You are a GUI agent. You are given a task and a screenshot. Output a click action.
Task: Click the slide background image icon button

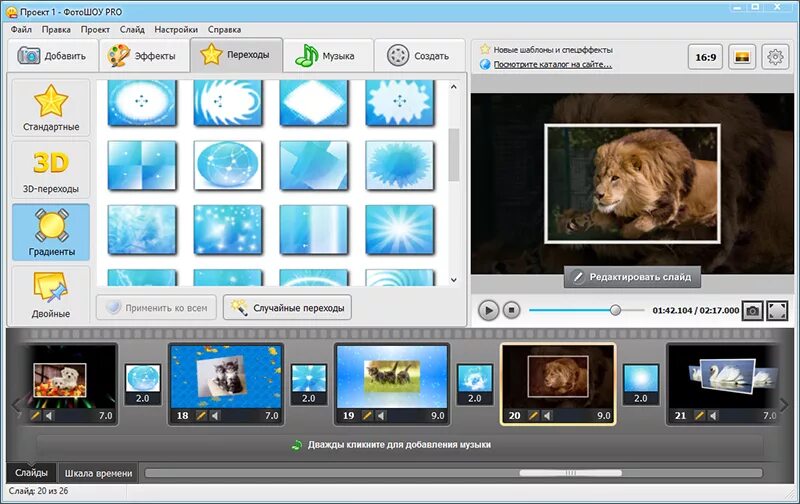742,57
